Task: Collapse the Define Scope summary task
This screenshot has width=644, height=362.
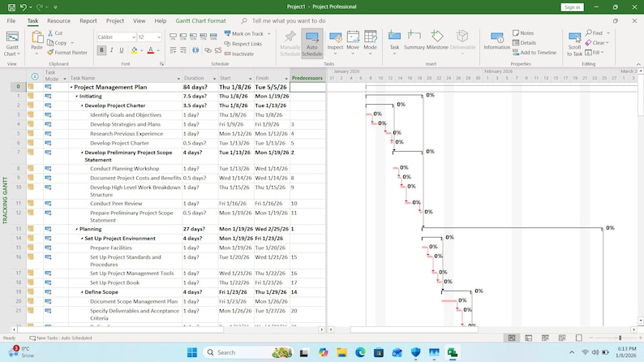Action: coord(82,292)
